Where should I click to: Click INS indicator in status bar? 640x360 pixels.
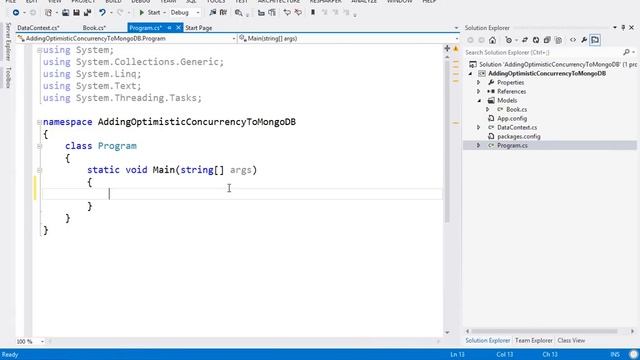click(615, 354)
